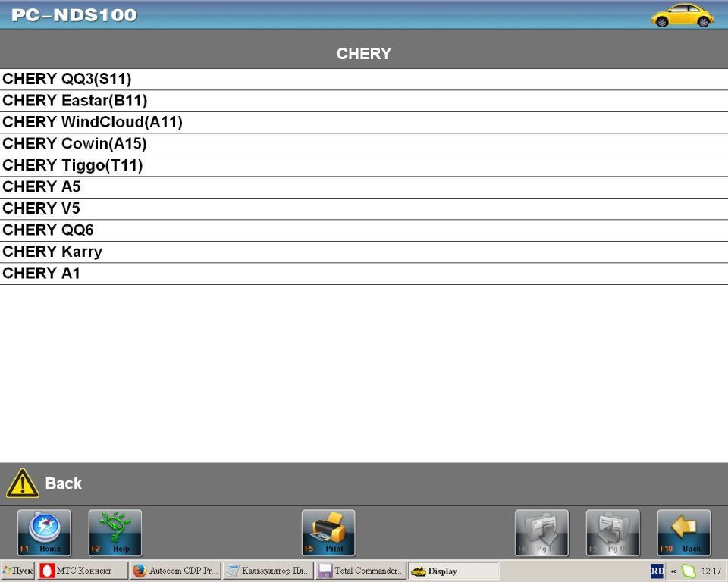Screen dimensions: 728x582
Task: Choose CHERY WindCloud(A11) entry
Action: coord(364,122)
